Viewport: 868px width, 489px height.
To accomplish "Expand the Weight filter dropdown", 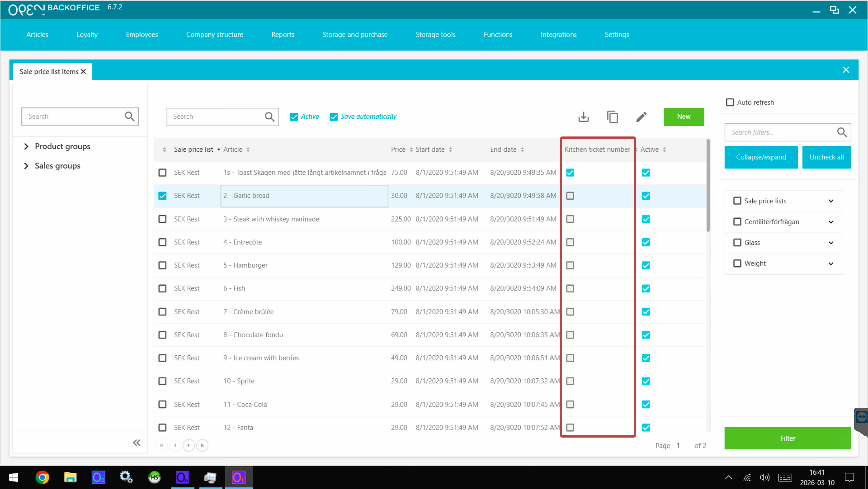I will click(x=831, y=263).
